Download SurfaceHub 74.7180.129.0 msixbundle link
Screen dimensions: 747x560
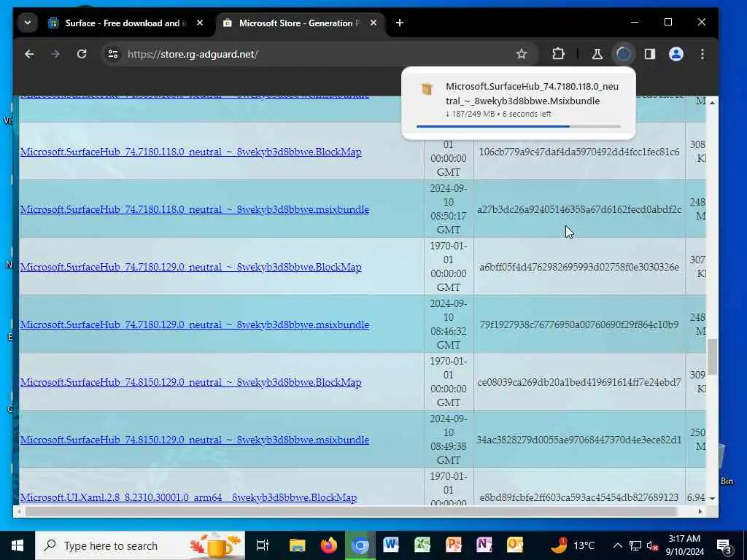click(x=194, y=324)
